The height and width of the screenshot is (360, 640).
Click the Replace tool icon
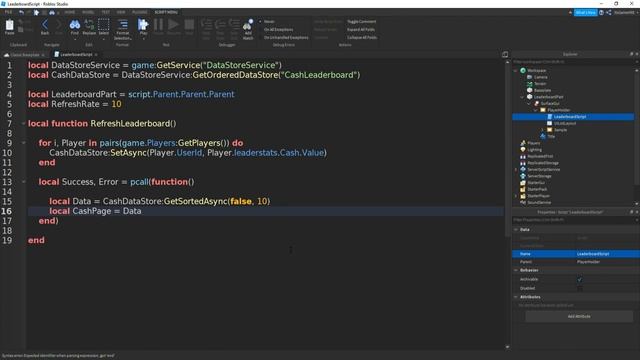[x=89, y=24]
